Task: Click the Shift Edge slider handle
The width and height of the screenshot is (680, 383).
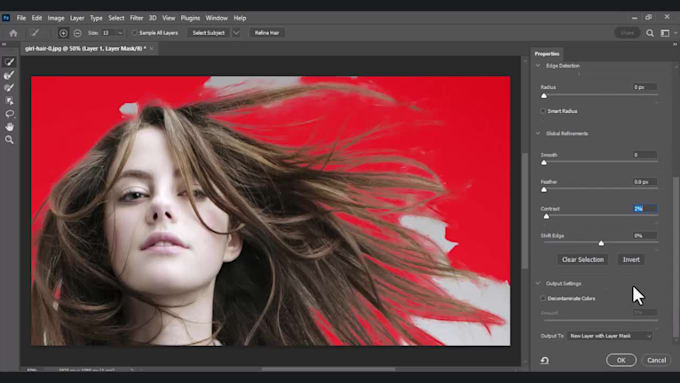Action: tap(601, 243)
